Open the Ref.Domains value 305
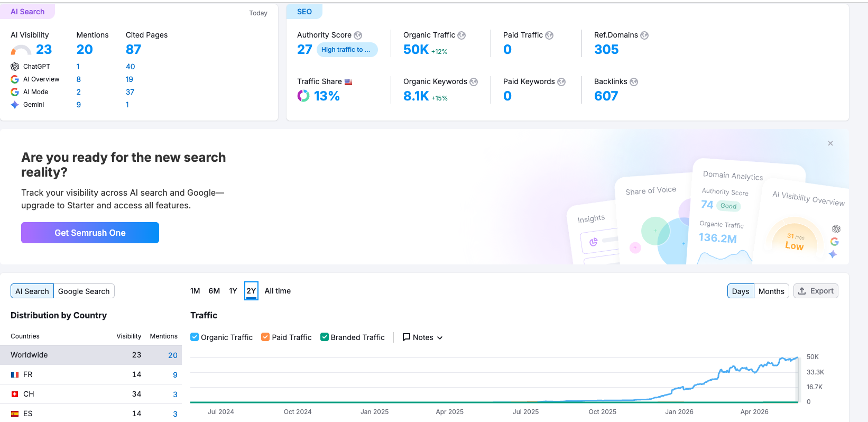The width and height of the screenshot is (868, 422). [x=606, y=50]
